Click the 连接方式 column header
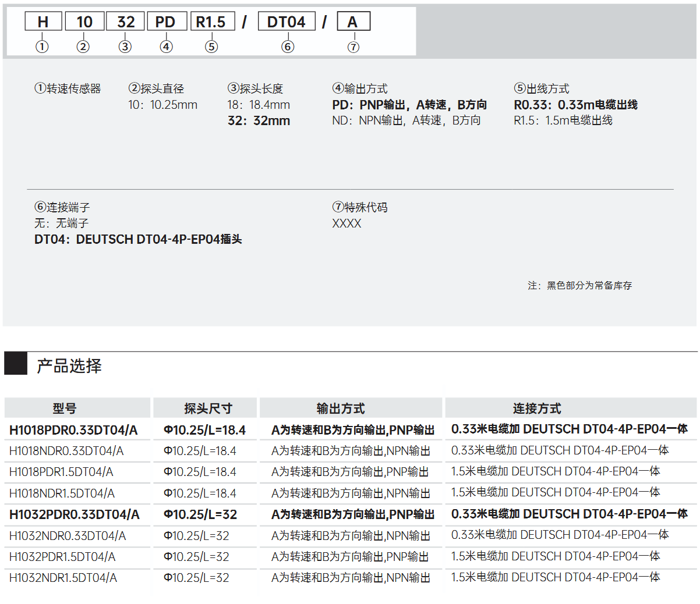This screenshot has width=700, height=604. click(x=537, y=408)
